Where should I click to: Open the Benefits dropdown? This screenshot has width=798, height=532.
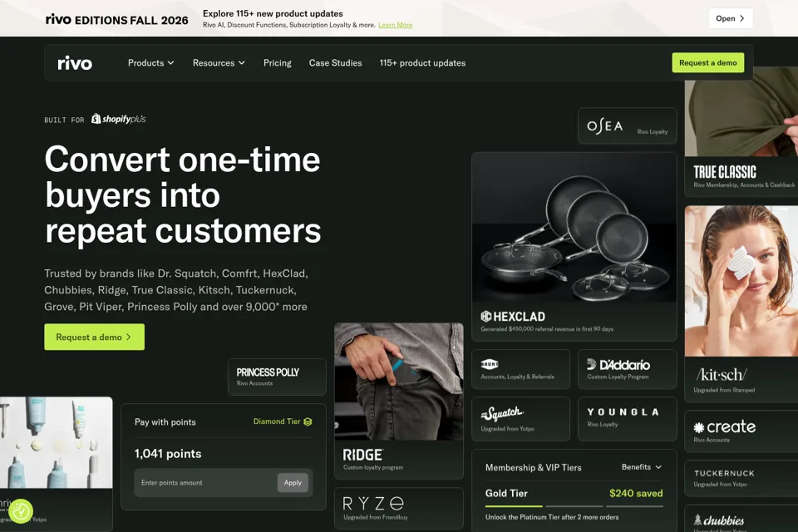coord(641,467)
